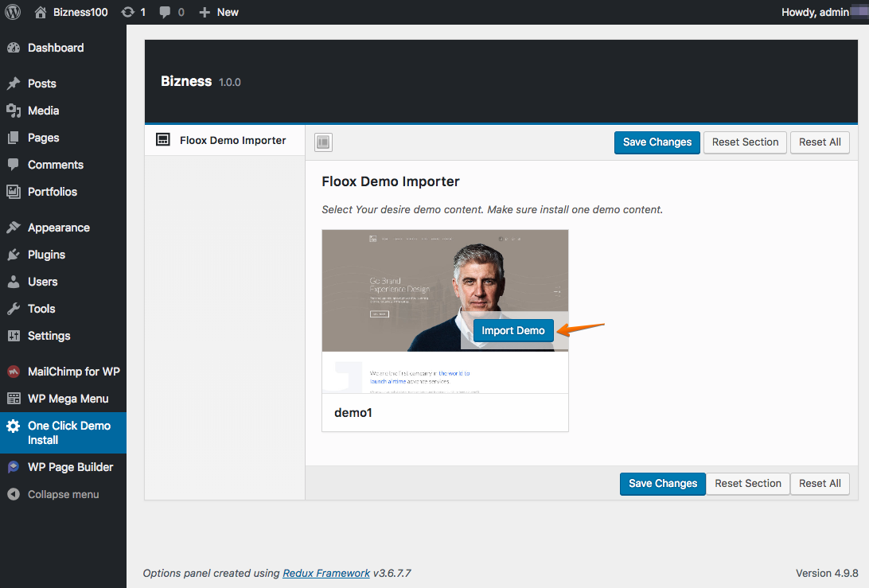Click the demo1 label text
Image resolution: width=869 pixels, height=588 pixels.
[353, 413]
